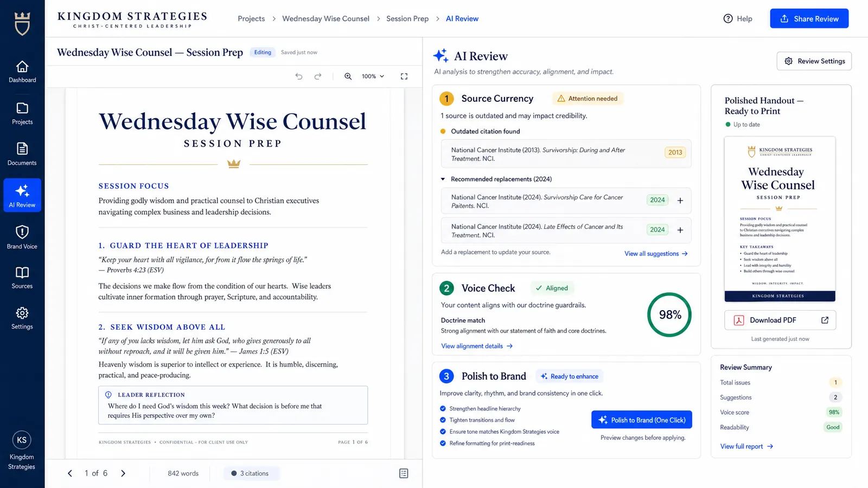Click the Readability Good badge
Screen dimensions: 868x488
pyautogui.click(x=833, y=427)
